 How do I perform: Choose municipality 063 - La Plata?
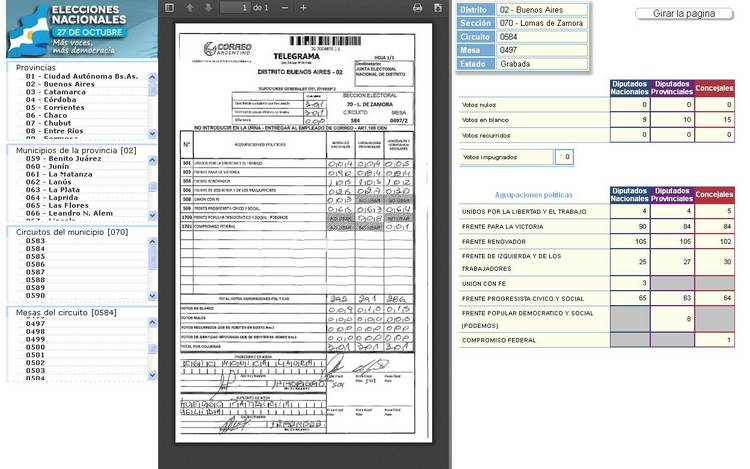pos(54,189)
